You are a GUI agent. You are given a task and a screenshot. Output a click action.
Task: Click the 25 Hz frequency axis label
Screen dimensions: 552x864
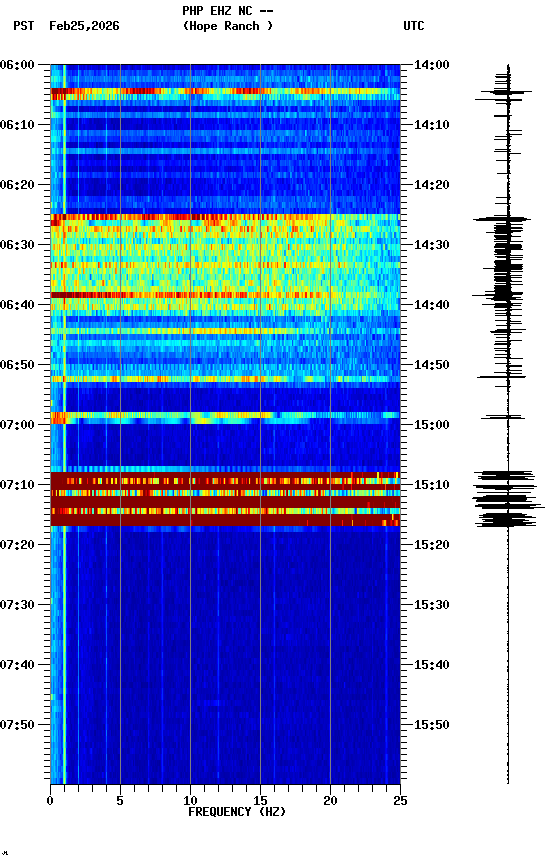pos(400,801)
